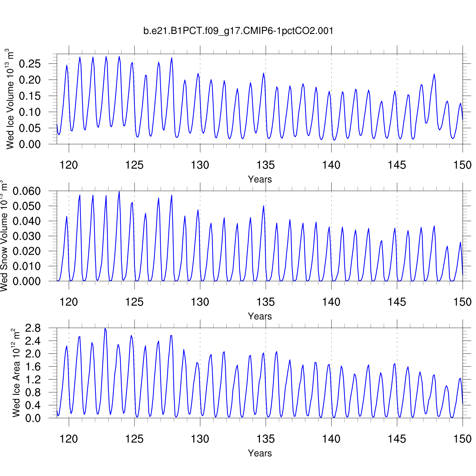Click the Years label under the bottom plot
Screen dimensions: 476x476
(x=260, y=453)
